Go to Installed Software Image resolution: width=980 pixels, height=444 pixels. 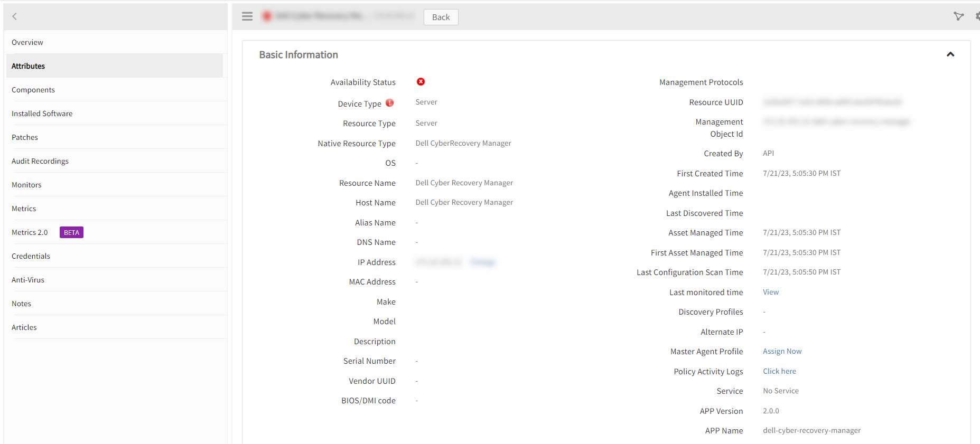point(116,114)
